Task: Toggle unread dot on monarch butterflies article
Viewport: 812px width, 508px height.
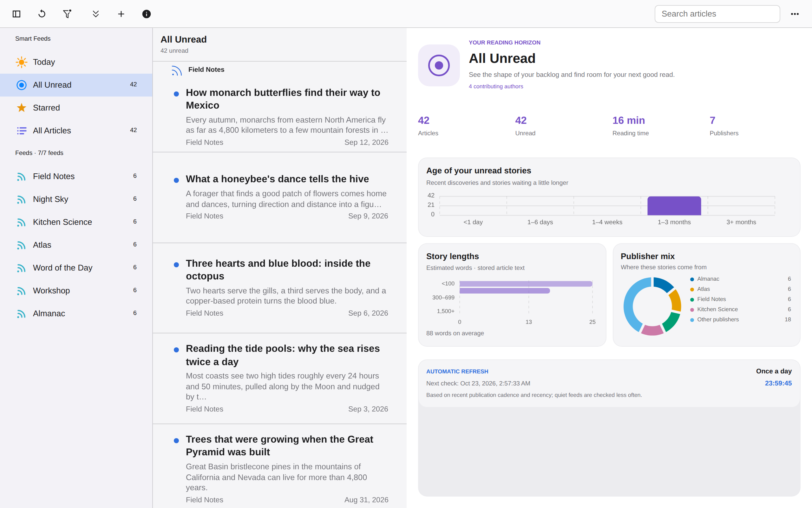Action: (176, 94)
